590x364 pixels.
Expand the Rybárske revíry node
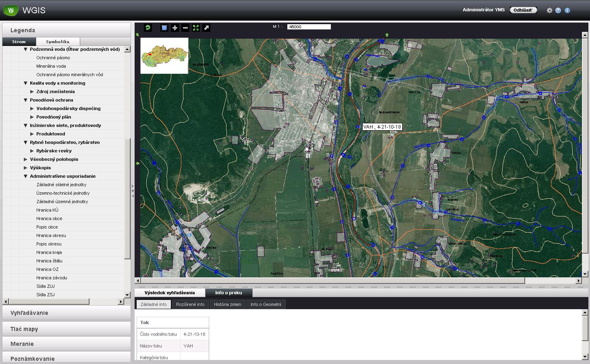click(x=32, y=151)
